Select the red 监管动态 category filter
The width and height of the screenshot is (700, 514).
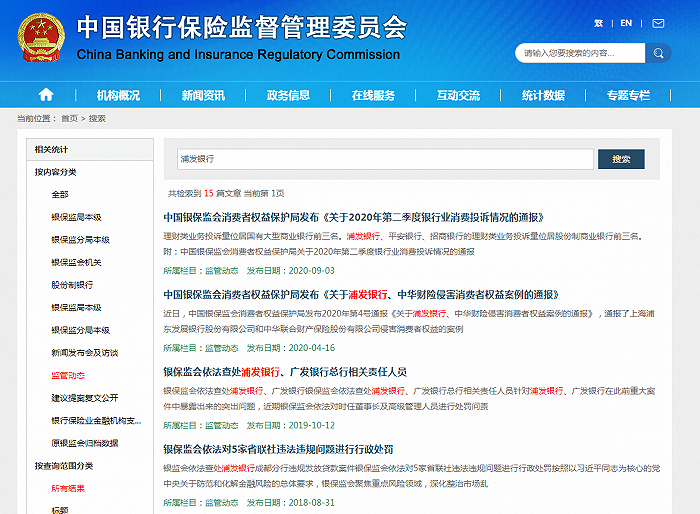pos(68,375)
